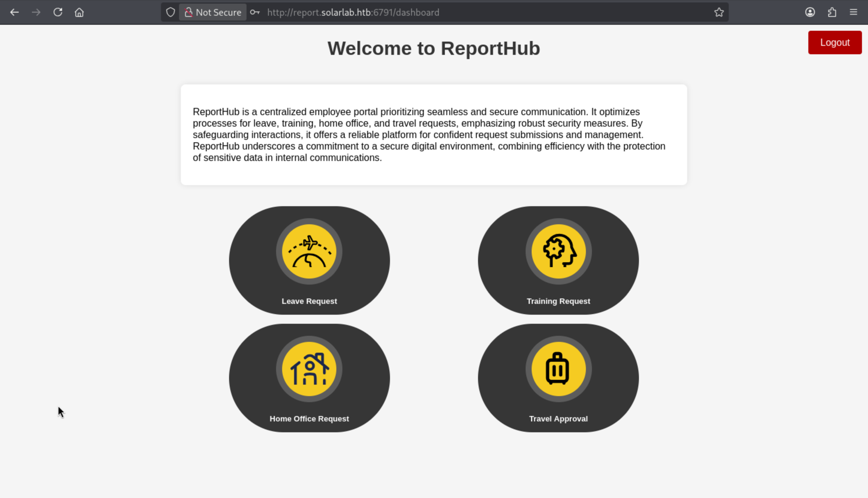Open the Firefox hamburger application menu
868x498 pixels.
[x=853, y=12]
